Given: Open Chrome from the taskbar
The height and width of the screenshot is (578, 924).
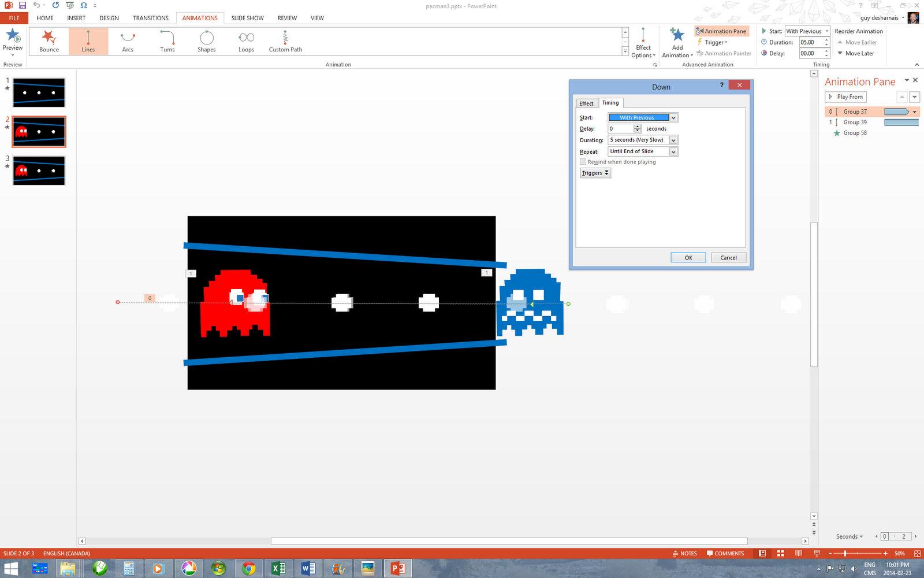Looking at the screenshot, I should coord(248,568).
